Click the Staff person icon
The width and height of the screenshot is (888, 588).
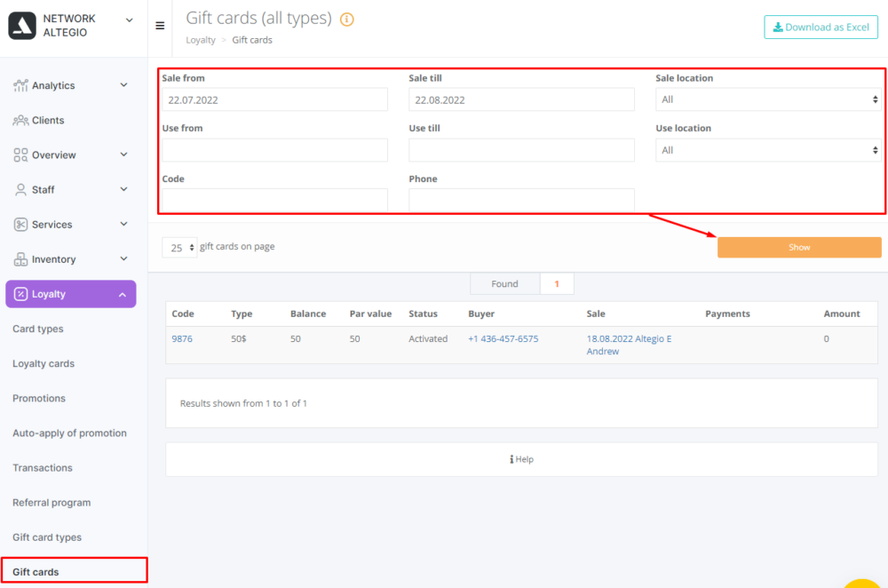point(20,190)
